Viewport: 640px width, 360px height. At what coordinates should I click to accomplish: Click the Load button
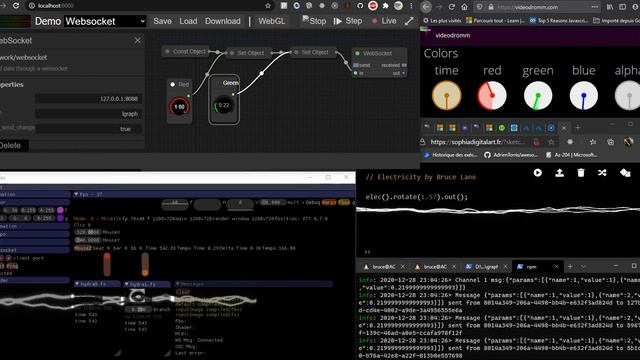coord(188,21)
